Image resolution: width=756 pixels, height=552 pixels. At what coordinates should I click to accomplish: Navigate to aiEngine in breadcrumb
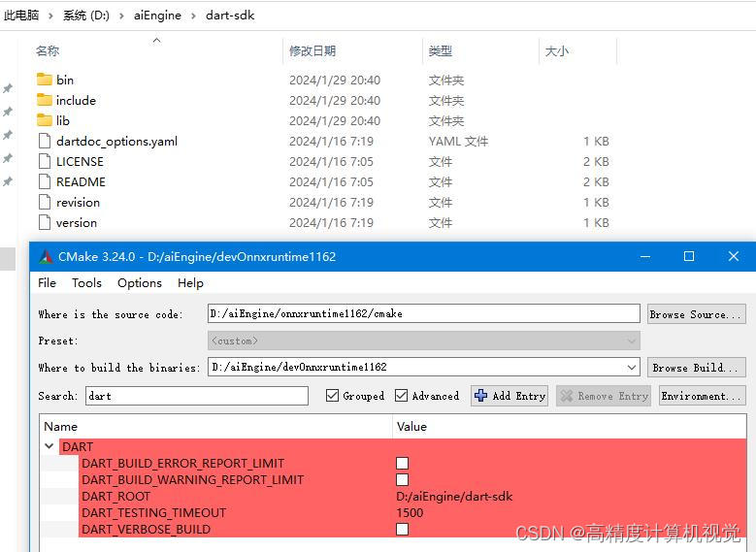tap(157, 16)
